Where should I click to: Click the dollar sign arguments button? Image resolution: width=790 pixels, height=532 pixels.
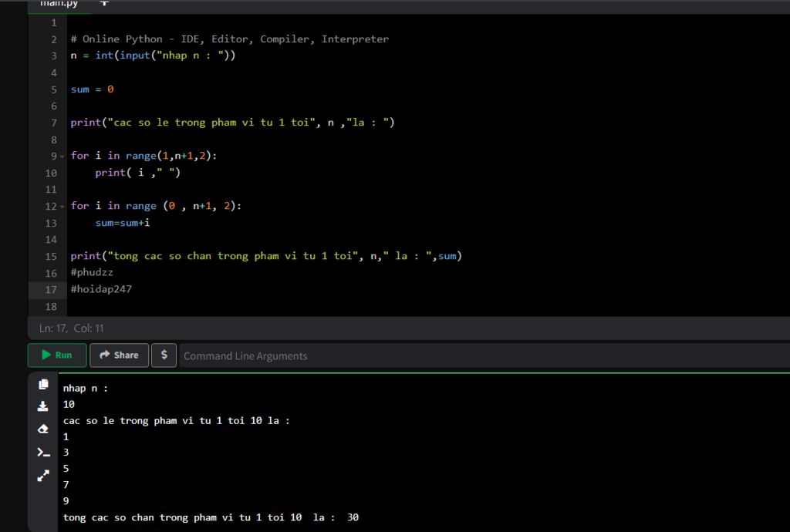164,355
